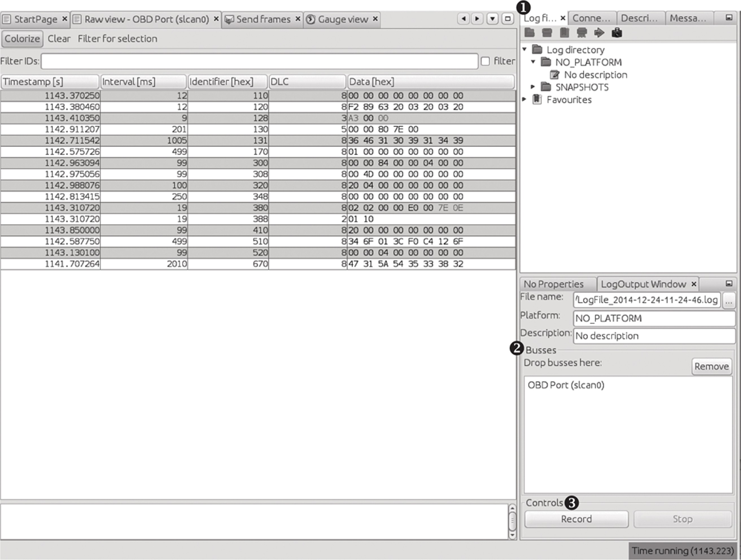Click the scroll down arrow of bottom text pane
The width and height of the screenshot is (741, 560).
(x=512, y=535)
